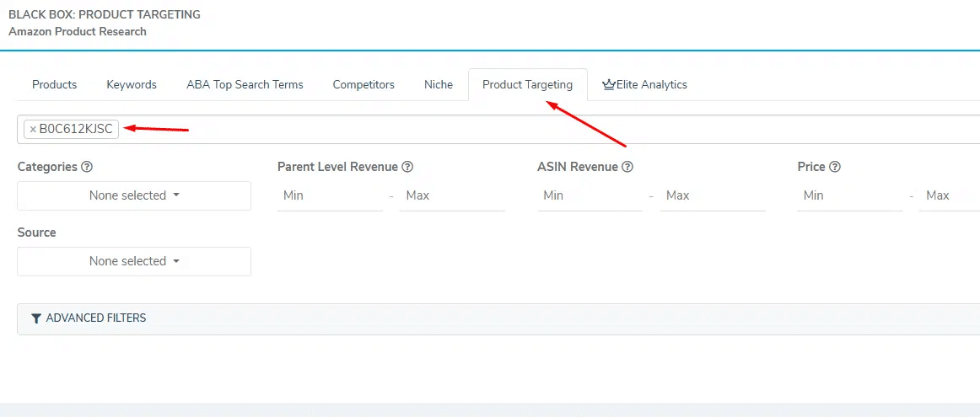This screenshot has height=417, width=980.
Task: Open the ABA Top Search Terms tab
Action: tap(245, 84)
